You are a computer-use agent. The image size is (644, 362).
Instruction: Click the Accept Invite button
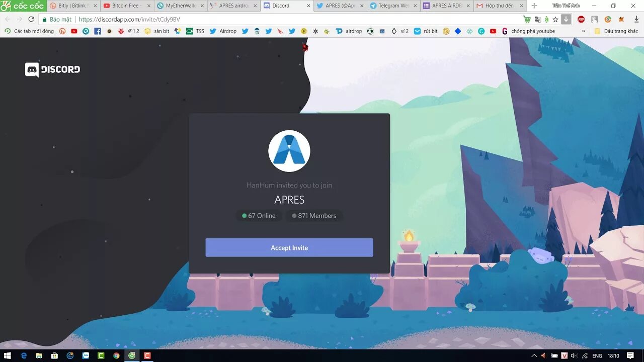point(289,248)
